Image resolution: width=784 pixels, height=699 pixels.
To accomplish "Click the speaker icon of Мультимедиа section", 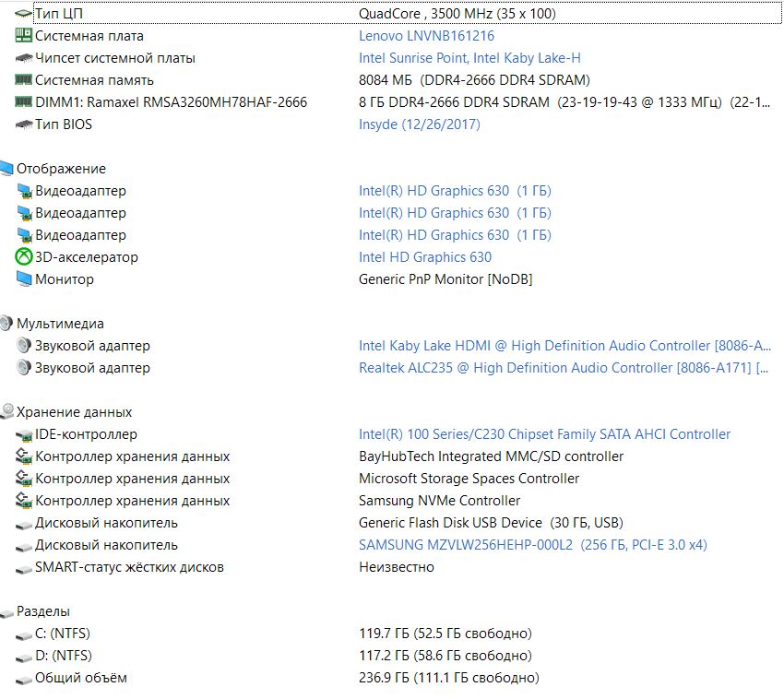I will pyautogui.click(x=6, y=323).
